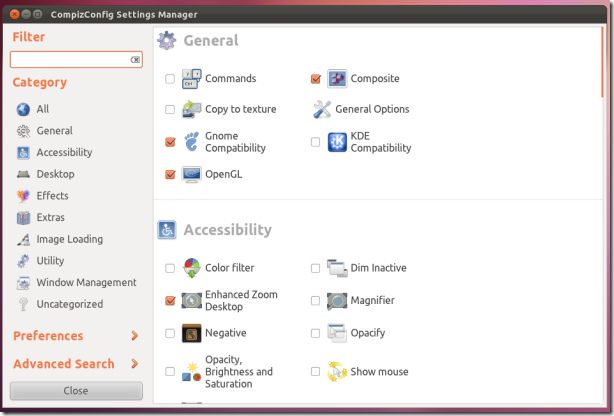Expand the Advanced Search section arrow
Image resolution: width=614 pixels, height=416 pixels.
click(x=134, y=364)
